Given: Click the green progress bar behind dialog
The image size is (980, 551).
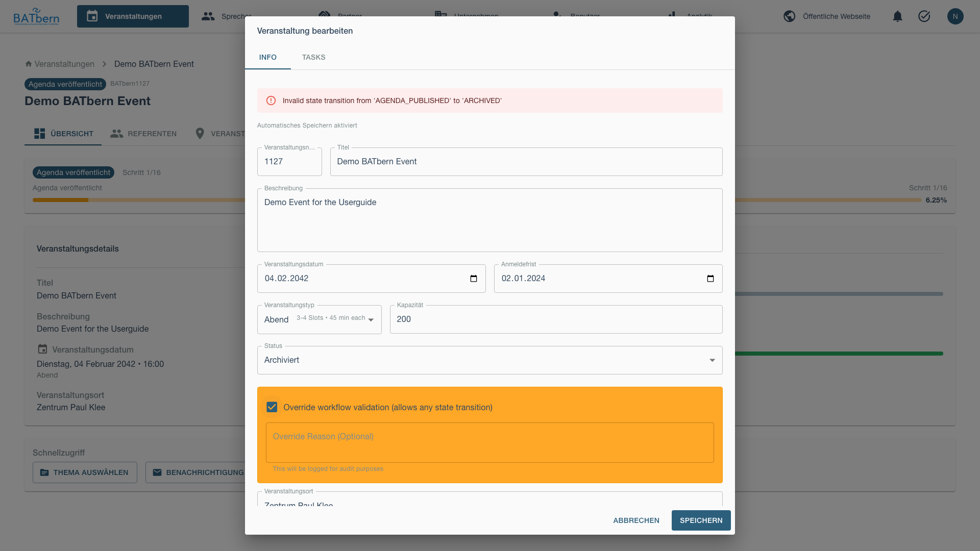Looking at the screenshot, I should click(839, 354).
